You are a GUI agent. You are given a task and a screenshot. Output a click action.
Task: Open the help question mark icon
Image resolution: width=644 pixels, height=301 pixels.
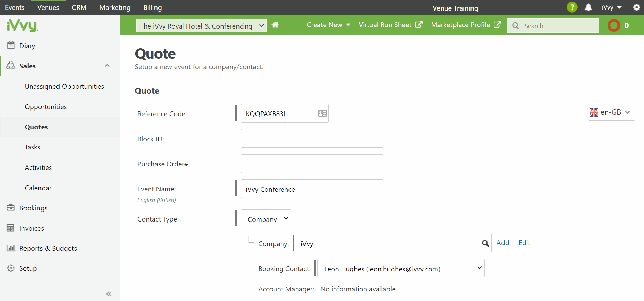572,7
